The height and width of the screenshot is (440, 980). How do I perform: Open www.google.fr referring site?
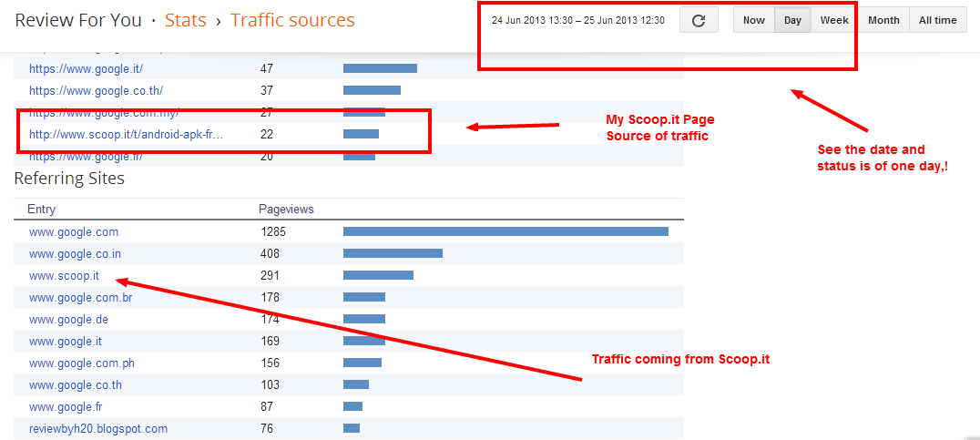(x=66, y=407)
